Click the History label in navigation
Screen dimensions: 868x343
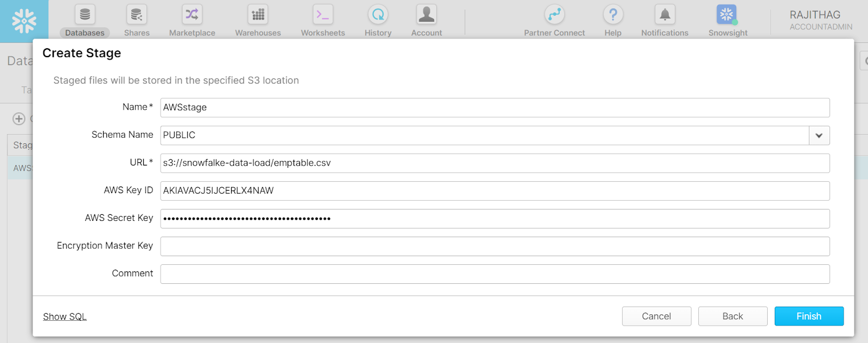(378, 33)
